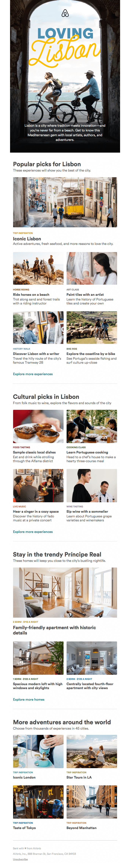Open the Iconic London tea photo
This screenshot has height=868, width=129.
(x=38, y=751)
